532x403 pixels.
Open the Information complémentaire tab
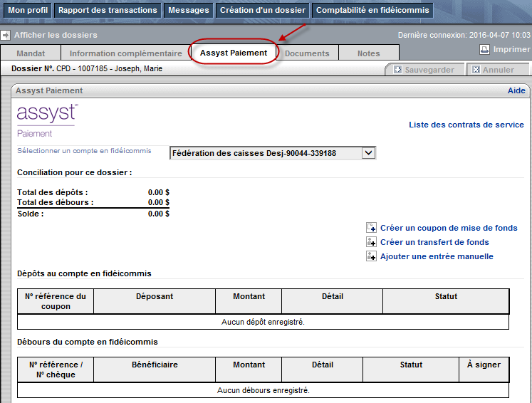pyautogui.click(x=125, y=53)
